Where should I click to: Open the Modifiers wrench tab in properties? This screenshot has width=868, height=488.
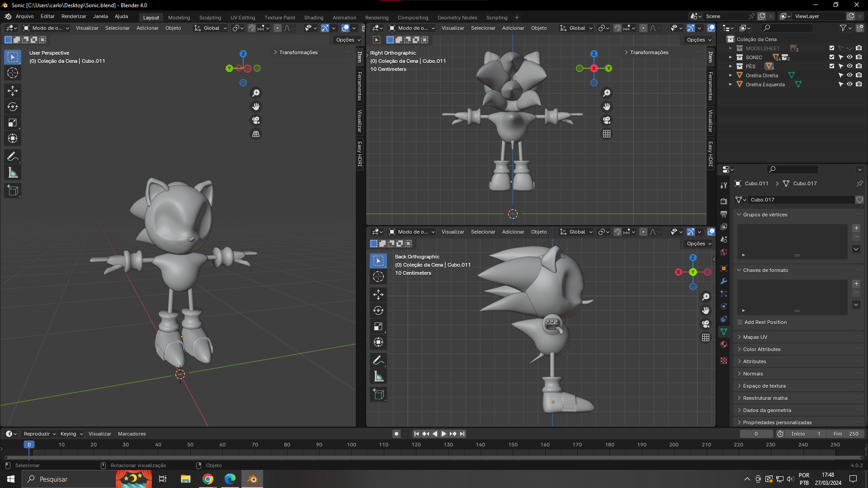pyautogui.click(x=724, y=281)
